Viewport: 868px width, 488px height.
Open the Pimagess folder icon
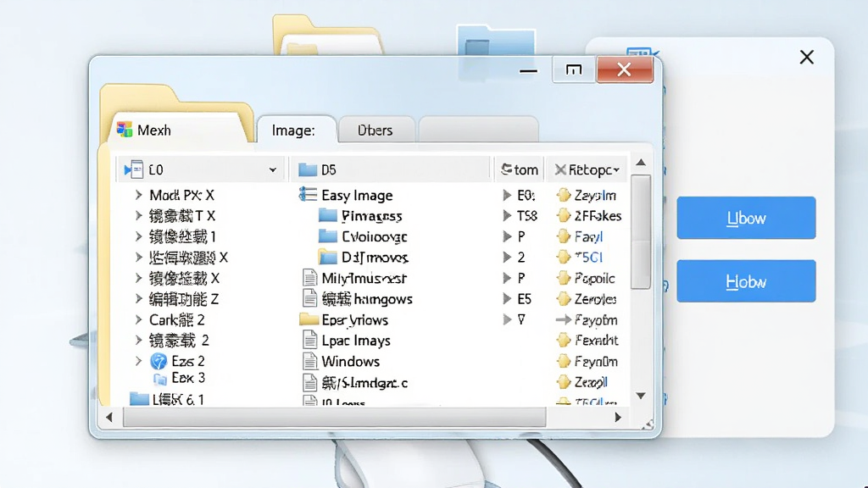pos(328,215)
